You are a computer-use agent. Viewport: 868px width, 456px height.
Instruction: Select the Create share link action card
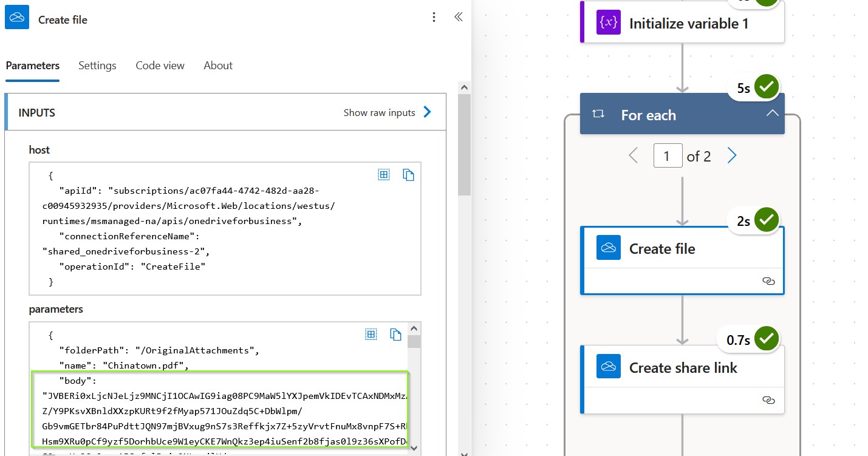point(682,379)
